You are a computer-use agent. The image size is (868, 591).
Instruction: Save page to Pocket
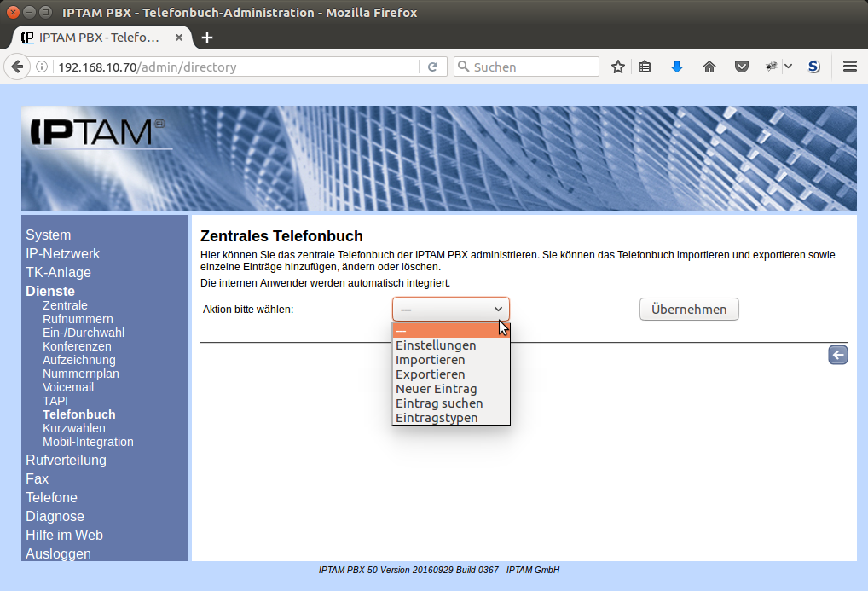click(x=742, y=67)
